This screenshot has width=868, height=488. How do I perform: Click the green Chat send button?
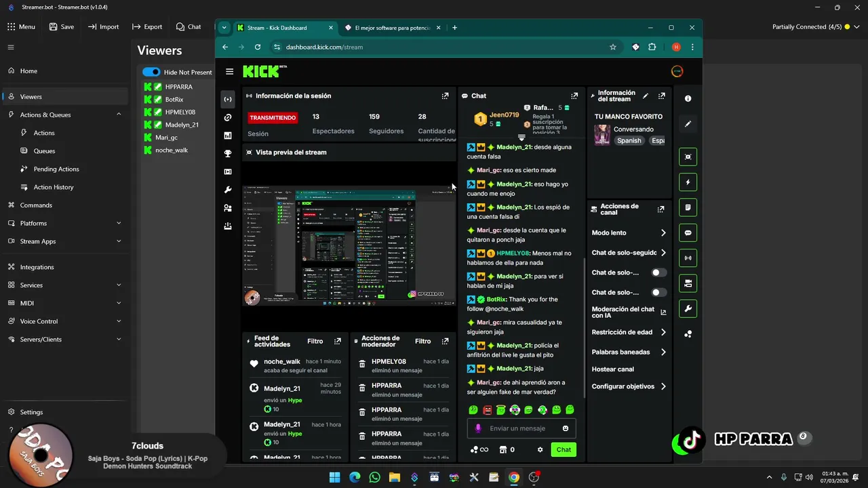(x=564, y=449)
